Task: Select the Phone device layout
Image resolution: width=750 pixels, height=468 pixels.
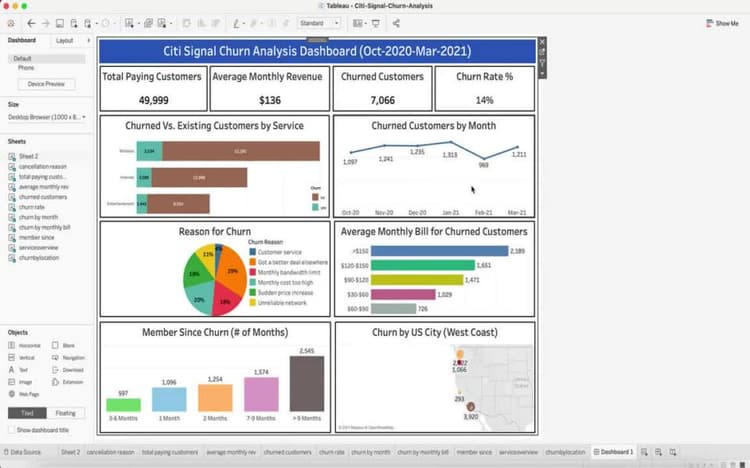Action: click(x=26, y=68)
